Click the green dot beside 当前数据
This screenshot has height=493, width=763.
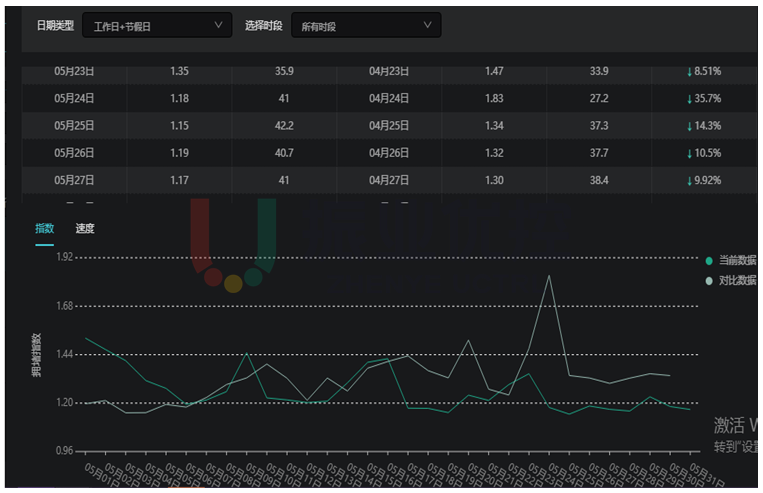(709, 260)
